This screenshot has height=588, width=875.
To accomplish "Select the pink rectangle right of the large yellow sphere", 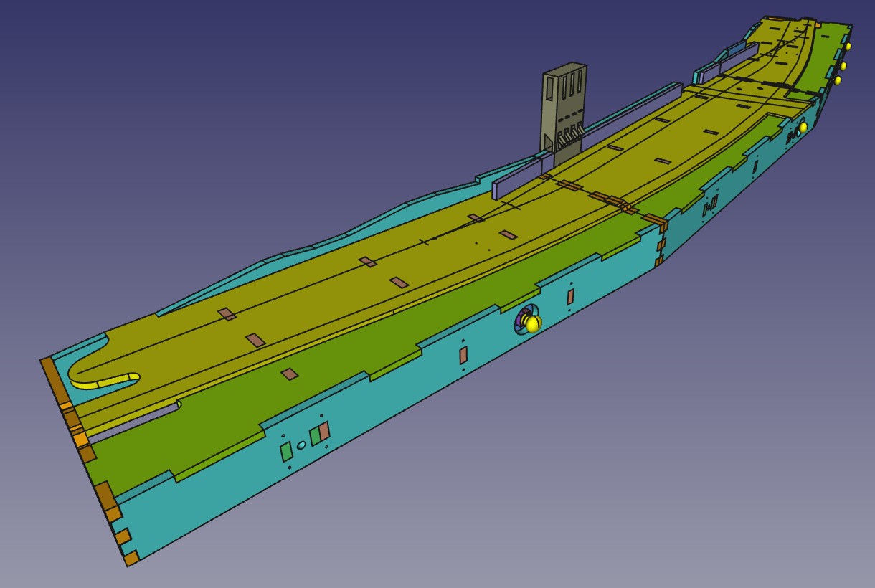I will 571,297.
